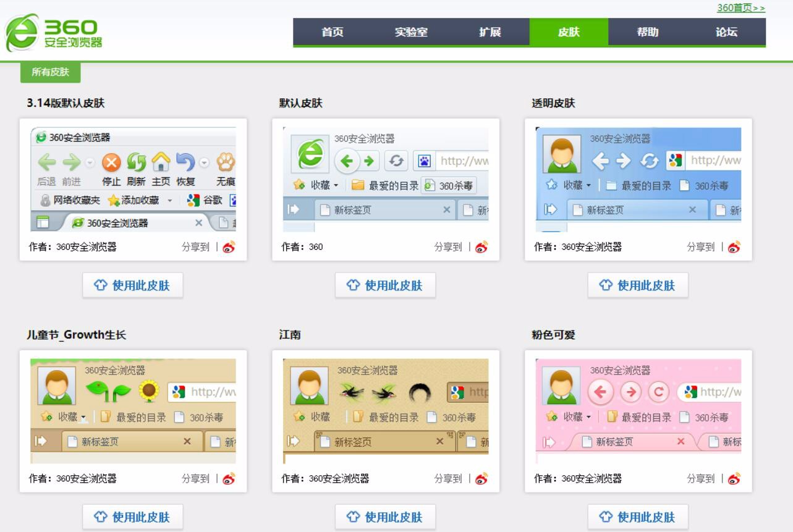Go to the 实验室 tab
793x532 pixels.
pos(411,32)
